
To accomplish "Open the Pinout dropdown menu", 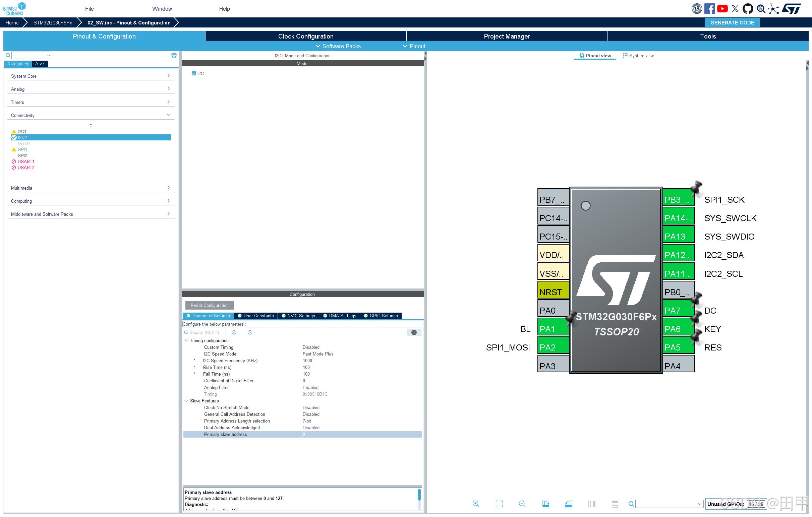I will (414, 46).
